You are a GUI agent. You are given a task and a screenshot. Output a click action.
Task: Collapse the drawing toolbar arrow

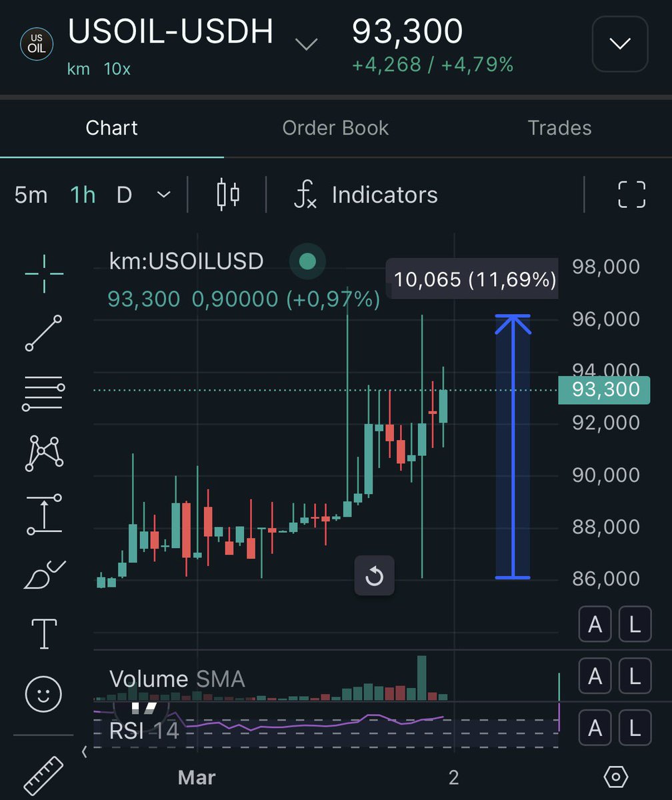84,752
